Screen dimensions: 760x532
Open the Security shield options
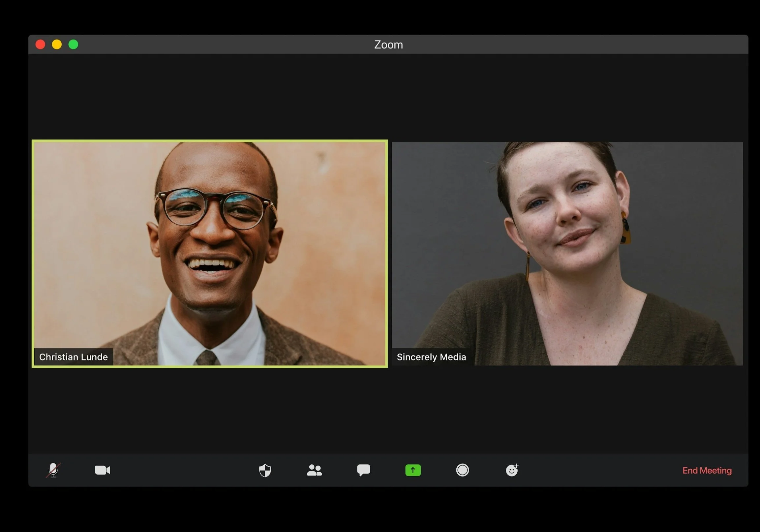(x=265, y=470)
